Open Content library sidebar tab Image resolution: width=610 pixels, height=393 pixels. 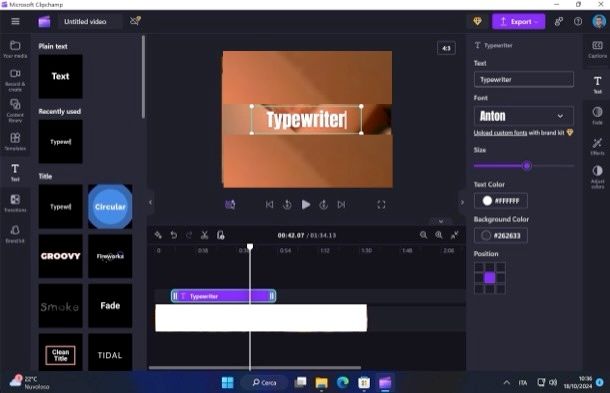point(15,111)
